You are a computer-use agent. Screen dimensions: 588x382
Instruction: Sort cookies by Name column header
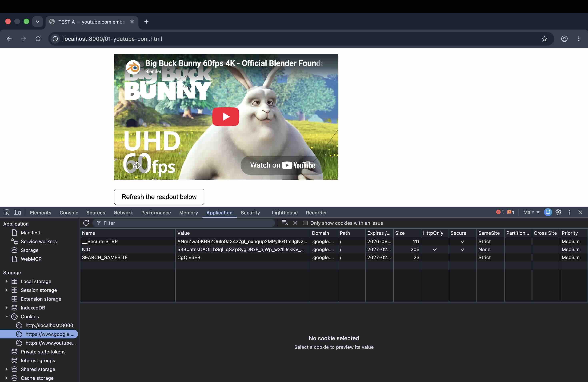click(128, 233)
